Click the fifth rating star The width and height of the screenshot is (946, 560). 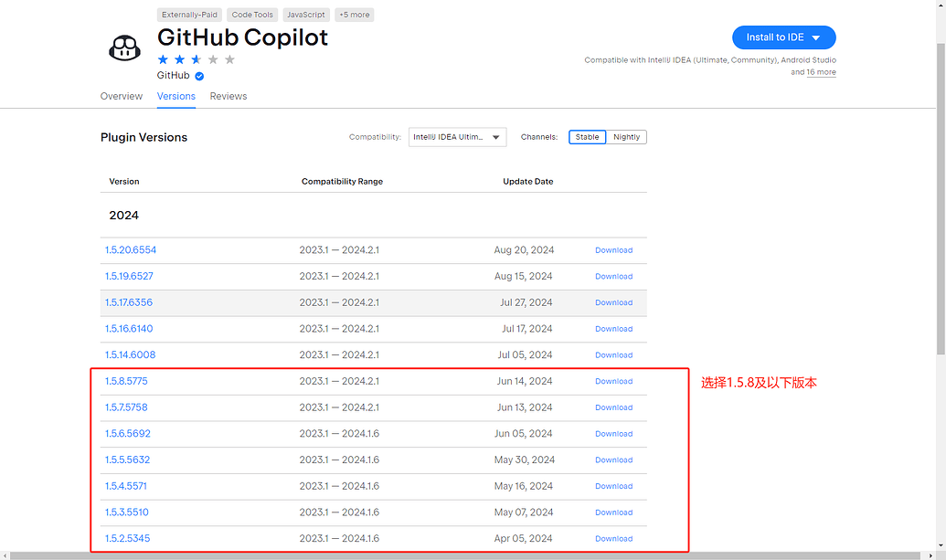point(229,59)
